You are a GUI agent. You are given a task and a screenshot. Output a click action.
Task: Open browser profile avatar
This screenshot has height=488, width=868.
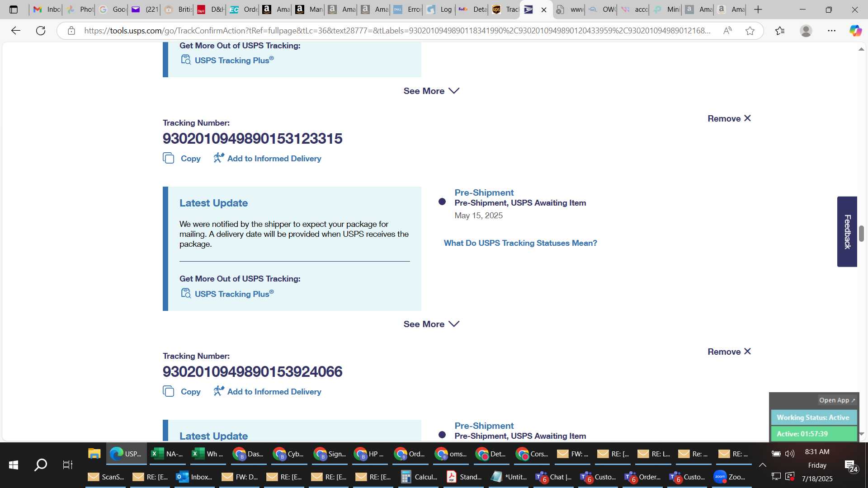coord(806,31)
